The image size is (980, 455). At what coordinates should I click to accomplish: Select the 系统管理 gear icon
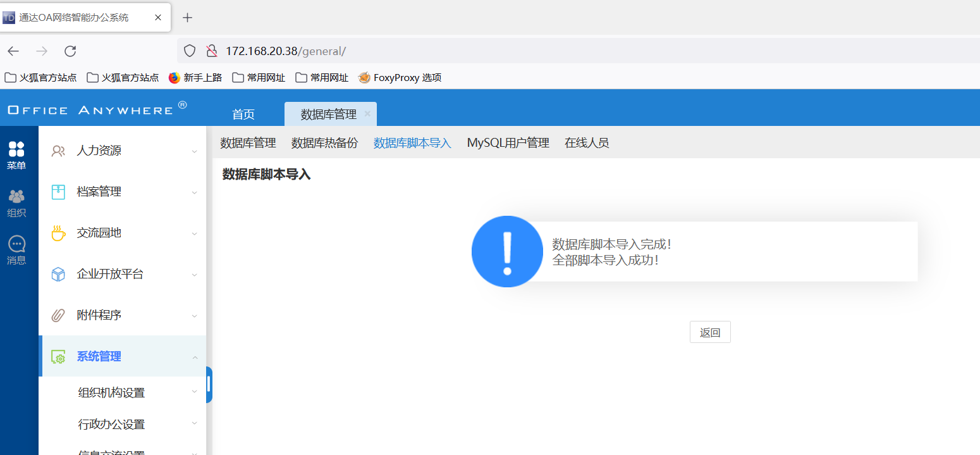58,356
